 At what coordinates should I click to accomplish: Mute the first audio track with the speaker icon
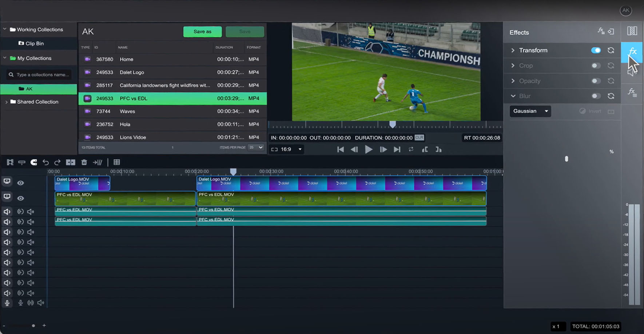(7, 211)
